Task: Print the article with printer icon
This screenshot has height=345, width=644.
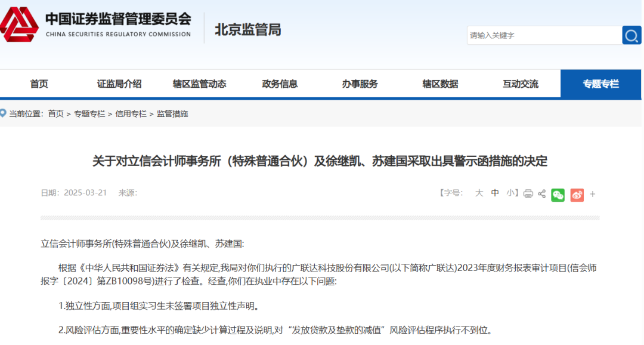Action: pyautogui.click(x=528, y=194)
